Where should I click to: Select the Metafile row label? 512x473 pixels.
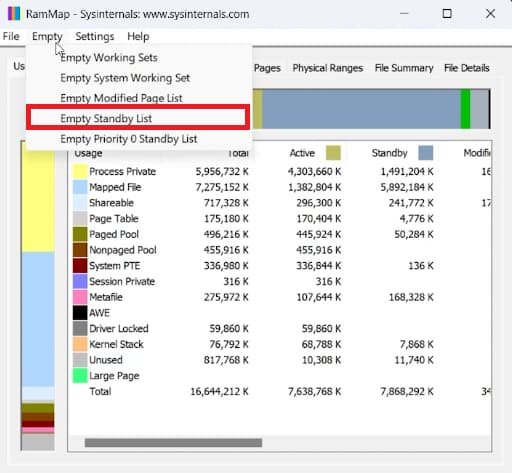[x=106, y=297]
